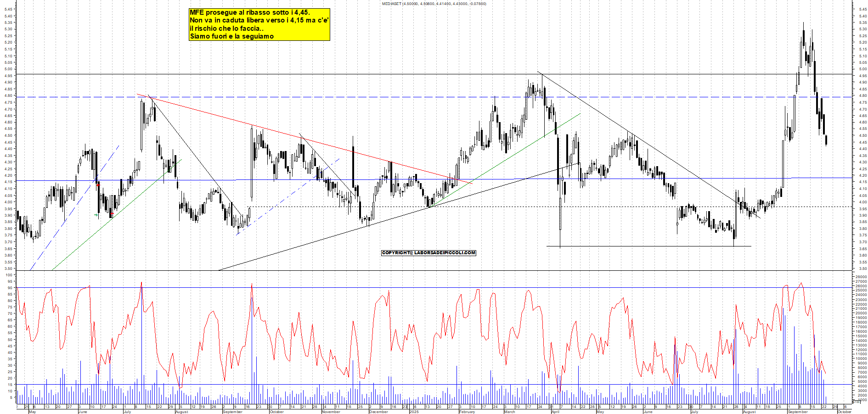
Task: Click the '10000' volume axis value
Action: tap(861, 358)
